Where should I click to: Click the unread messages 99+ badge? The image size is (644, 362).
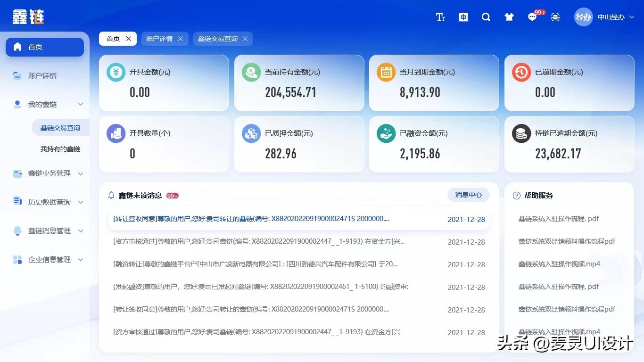pyautogui.click(x=173, y=196)
